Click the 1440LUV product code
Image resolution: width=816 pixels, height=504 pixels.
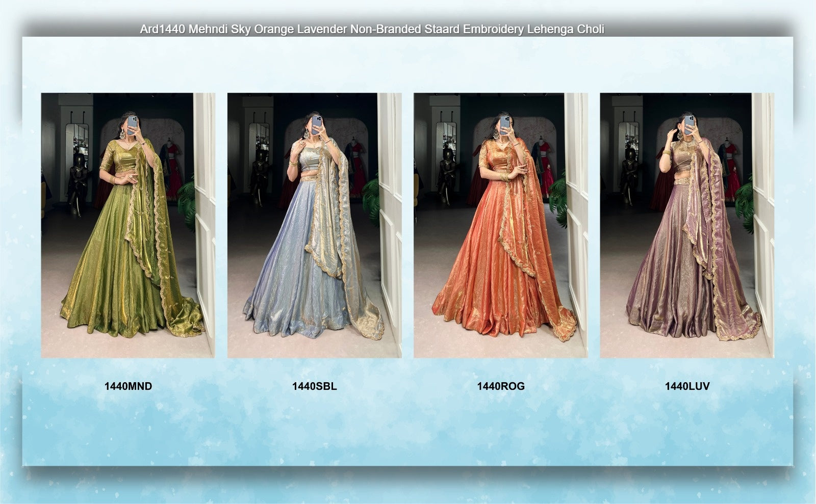[687, 386]
